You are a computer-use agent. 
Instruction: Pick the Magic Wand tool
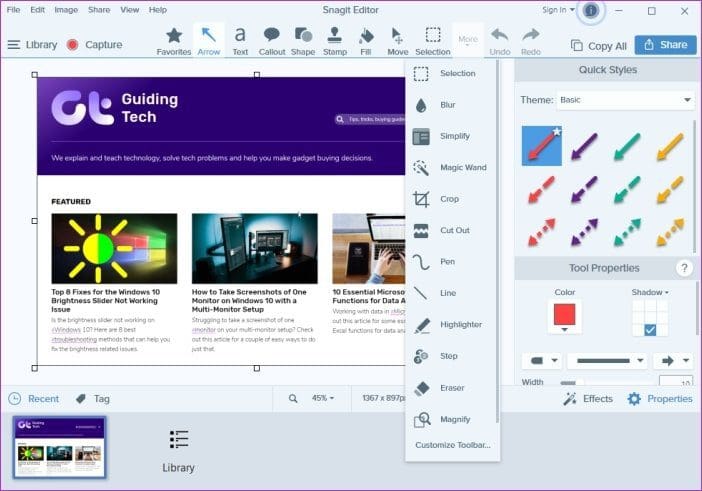pyautogui.click(x=452, y=167)
